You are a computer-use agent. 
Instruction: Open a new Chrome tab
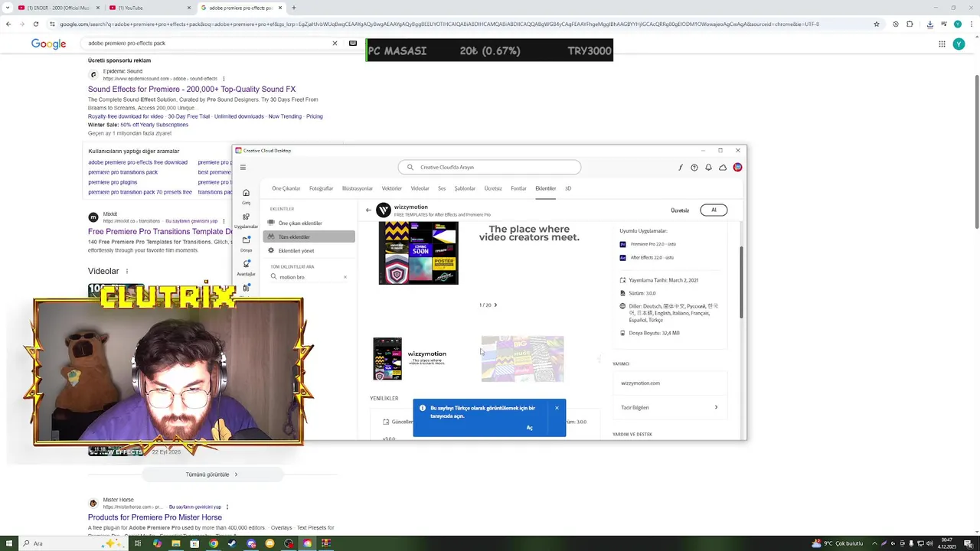(x=294, y=8)
